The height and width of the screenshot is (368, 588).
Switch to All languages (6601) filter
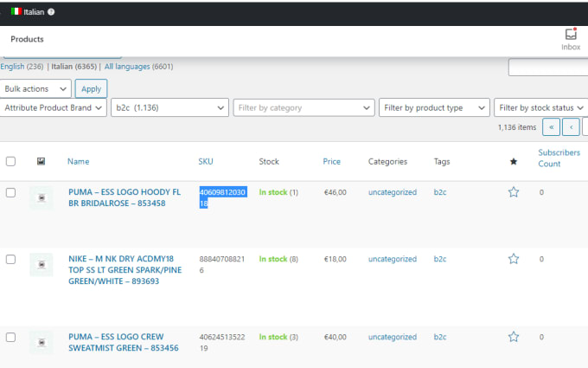[x=138, y=67]
